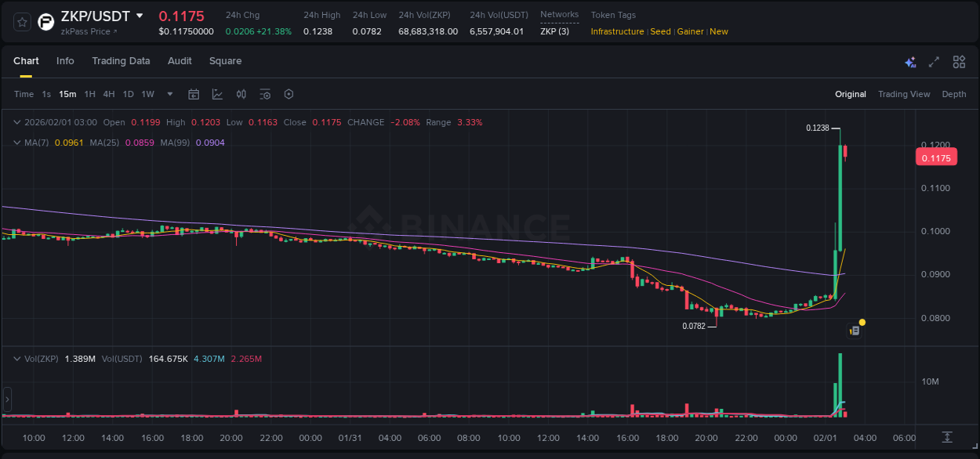Open the indicator list settings icon
This screenshot has width=980, height=459.
coord(265,94)
